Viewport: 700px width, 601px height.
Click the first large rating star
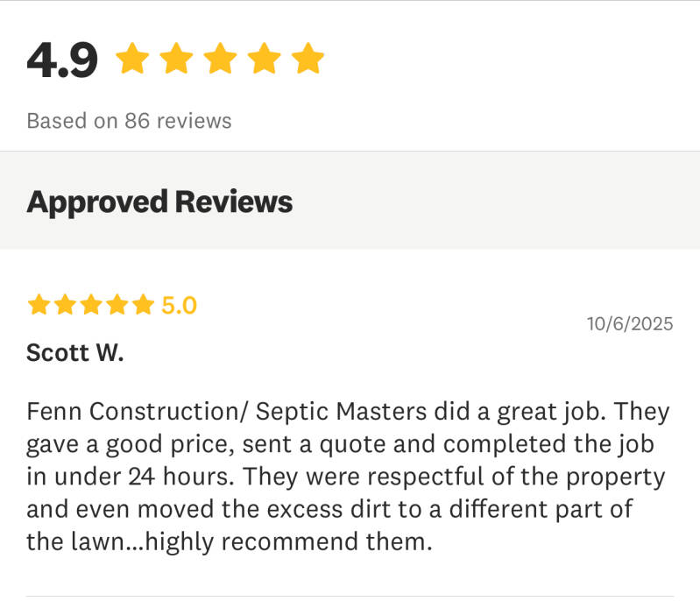tap(132, 60)
